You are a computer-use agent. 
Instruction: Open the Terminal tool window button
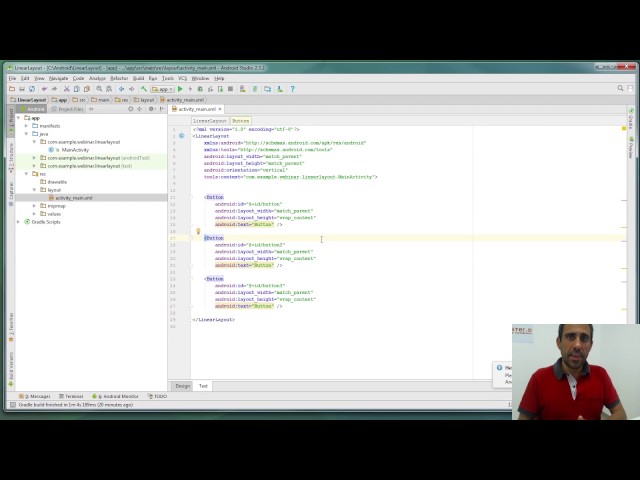[71, 396]
